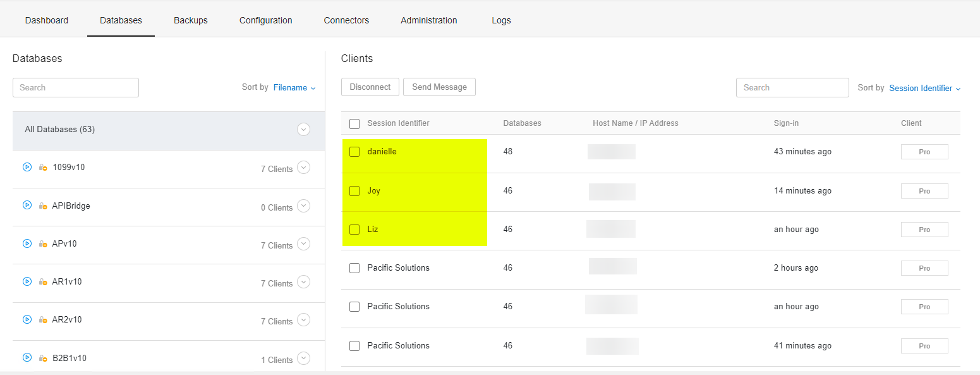Screen dimensions: 980x375
Task: Open the Logs tab
Action: pos(501,20)
